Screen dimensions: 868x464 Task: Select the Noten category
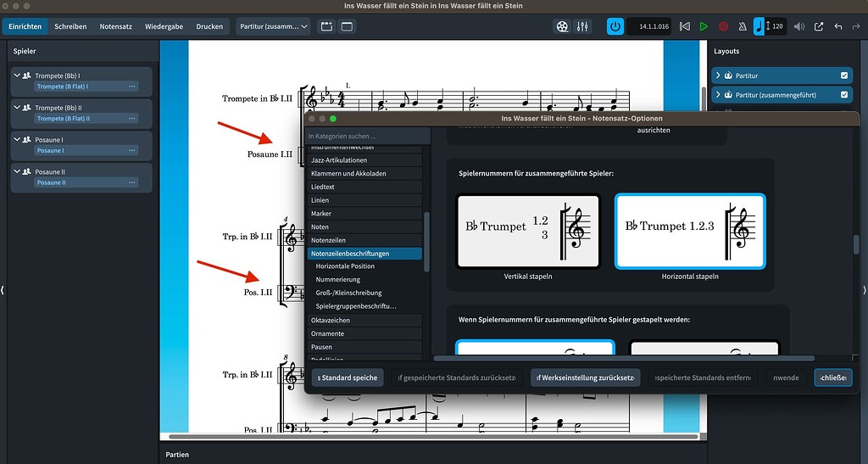tap(364, 226)
